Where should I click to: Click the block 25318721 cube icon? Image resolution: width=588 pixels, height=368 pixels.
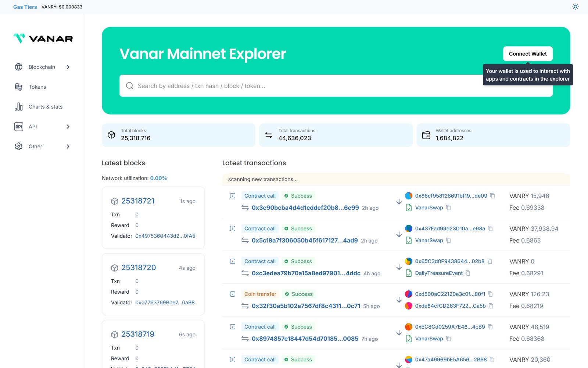point(115,201)
